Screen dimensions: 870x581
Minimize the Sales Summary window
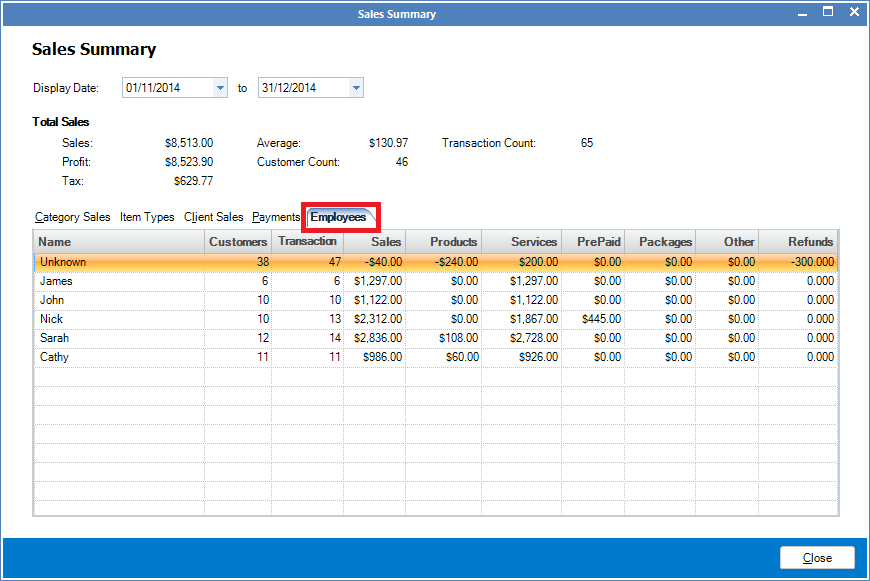click(801, 12)
